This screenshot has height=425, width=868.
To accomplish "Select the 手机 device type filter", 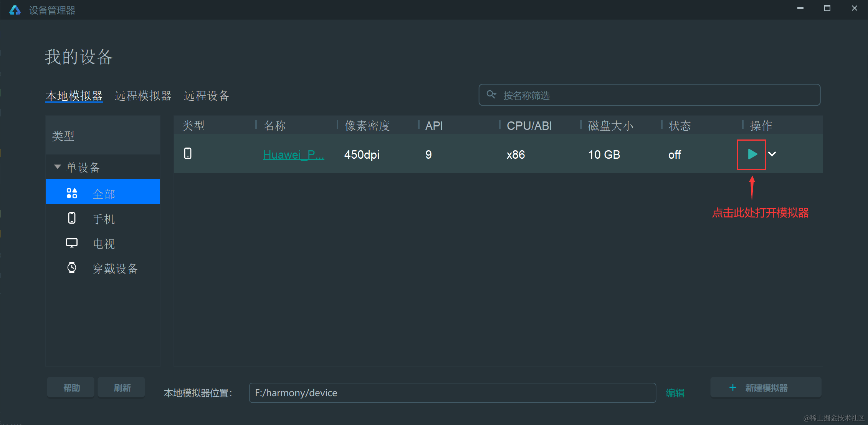I will (x=101, y=218).
